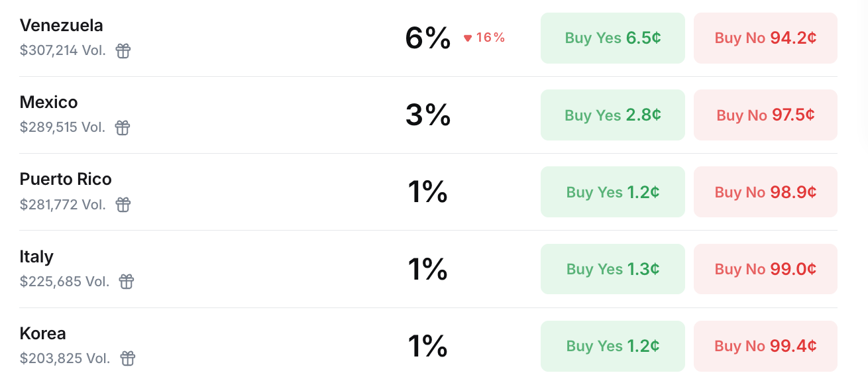Click Buy Yes 1.2¢ for Korea
This screenshot has height=383, width=868.
612,346
